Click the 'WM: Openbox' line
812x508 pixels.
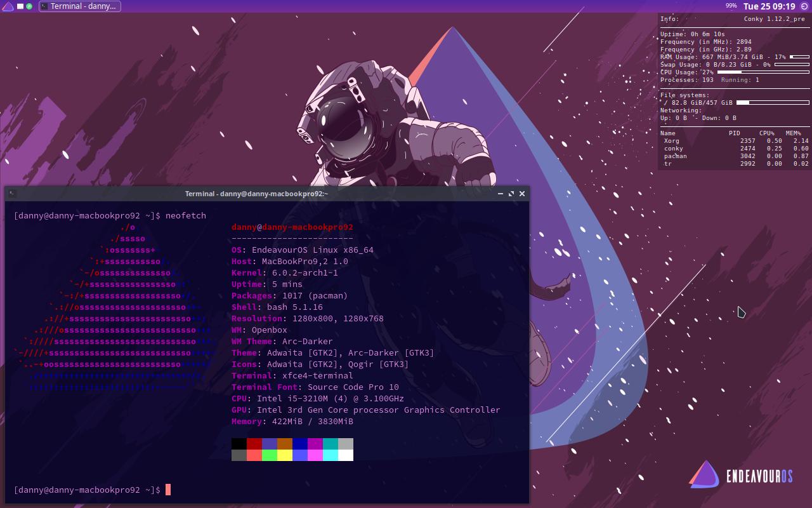click(x=259, y=330)
